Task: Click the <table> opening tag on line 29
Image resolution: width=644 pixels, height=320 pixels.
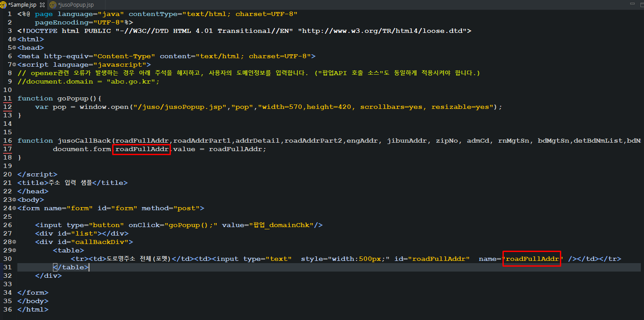Action: pyautogui.click(x=69, y=250)
